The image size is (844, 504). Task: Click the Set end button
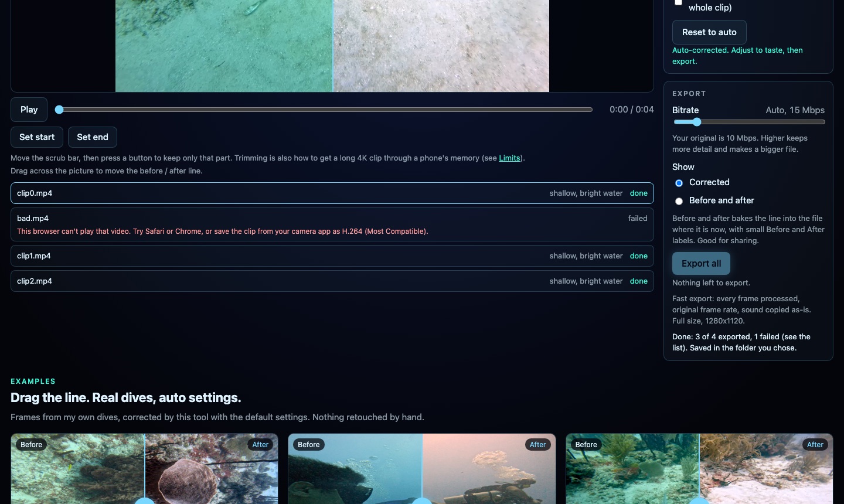pyautogui.click(x=93, y=137)
